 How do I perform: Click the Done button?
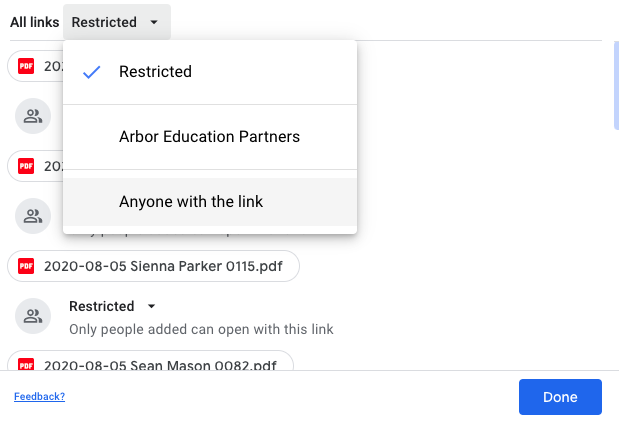[560, 397]
